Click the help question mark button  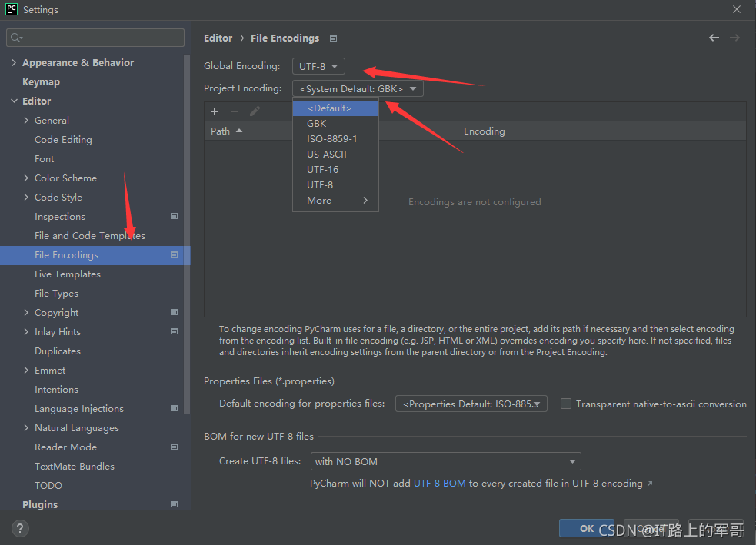20,529
